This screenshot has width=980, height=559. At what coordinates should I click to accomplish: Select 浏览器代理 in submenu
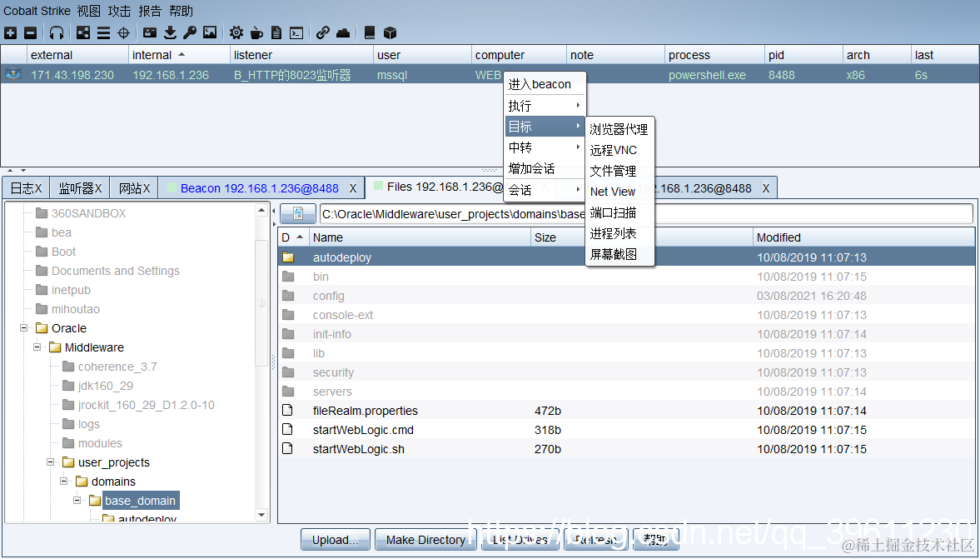click(x=619, y=129)
